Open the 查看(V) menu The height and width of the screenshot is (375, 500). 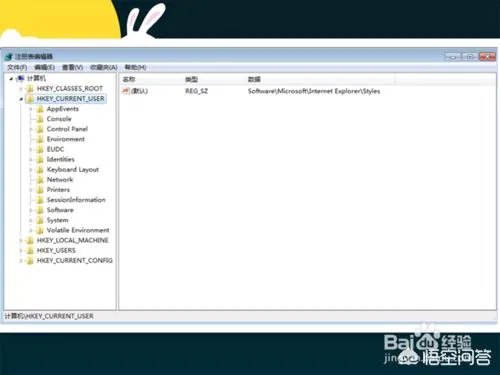72,67
